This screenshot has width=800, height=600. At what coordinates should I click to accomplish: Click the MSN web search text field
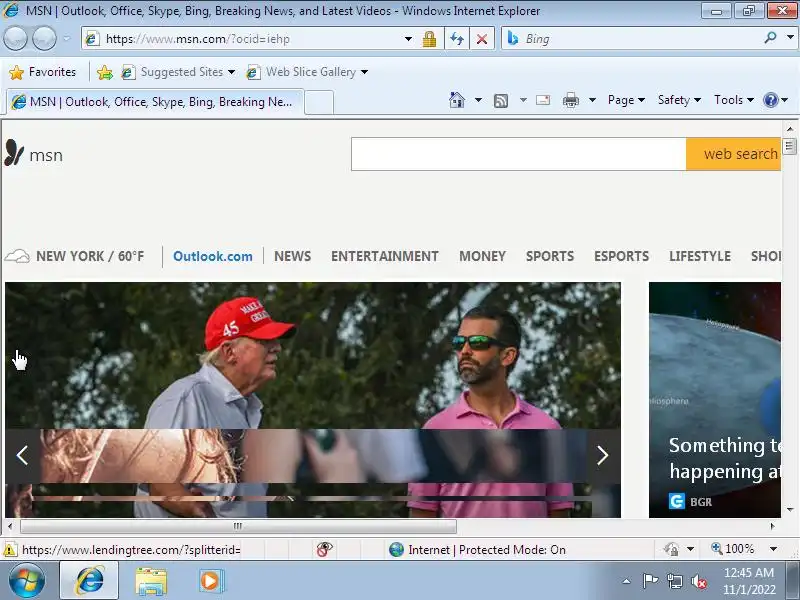click(518, 154)
